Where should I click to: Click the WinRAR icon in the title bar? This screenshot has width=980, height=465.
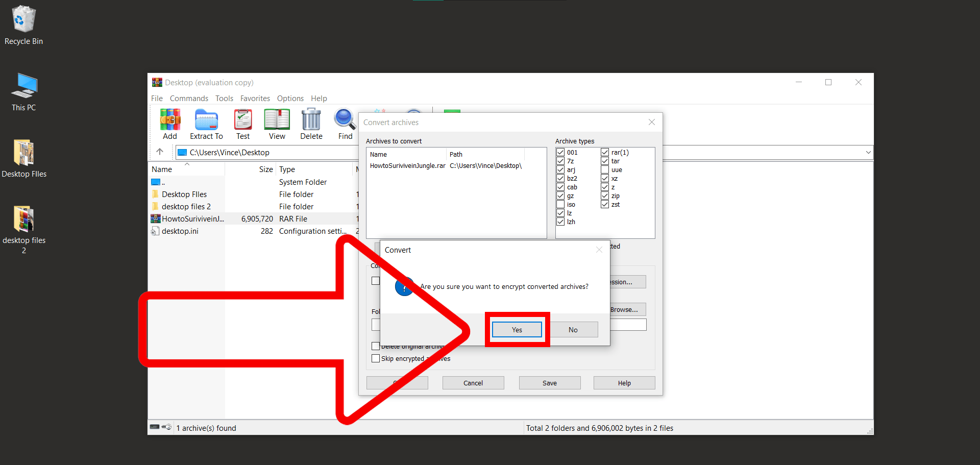[157, 82]
